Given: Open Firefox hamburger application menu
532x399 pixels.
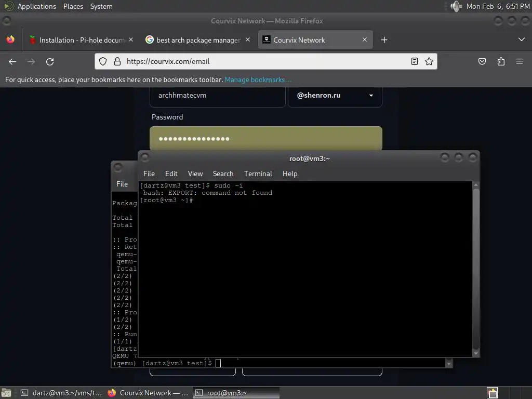Looking at the screenshot, I should [520, 61].
